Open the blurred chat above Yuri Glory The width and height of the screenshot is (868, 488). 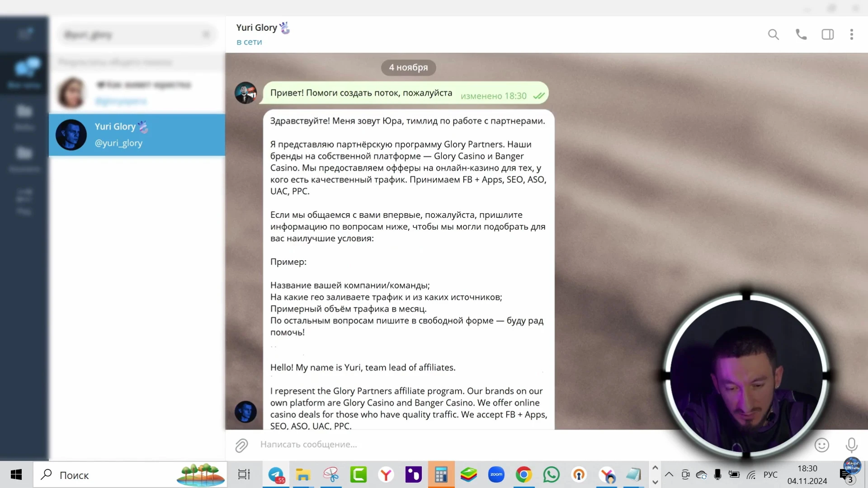click(x=137, y=92)
